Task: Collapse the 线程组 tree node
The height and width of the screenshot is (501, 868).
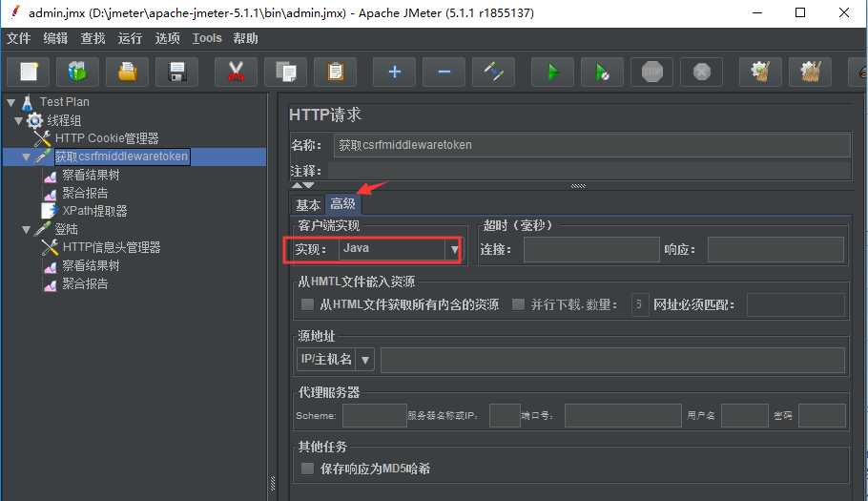Action: click(19, 120)
